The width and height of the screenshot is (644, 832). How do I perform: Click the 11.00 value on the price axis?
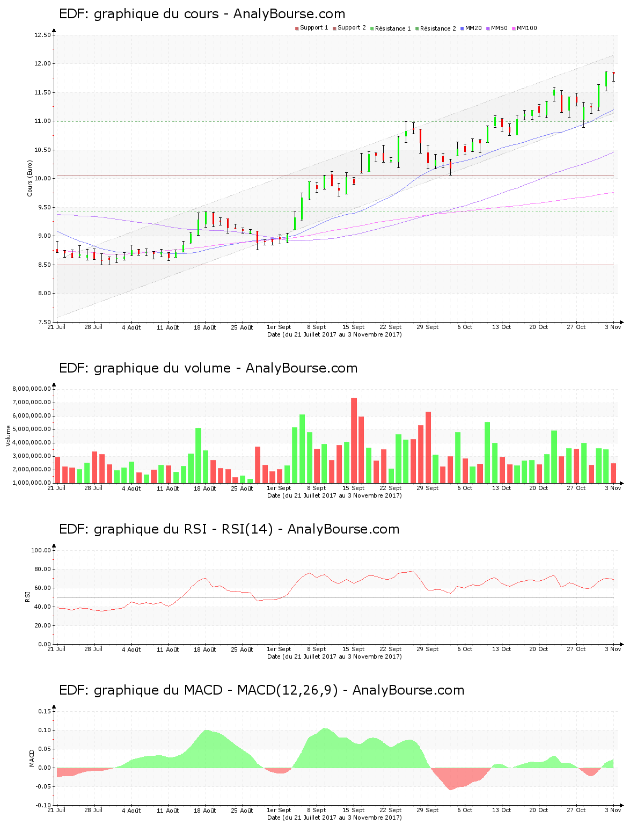(42, 121)
